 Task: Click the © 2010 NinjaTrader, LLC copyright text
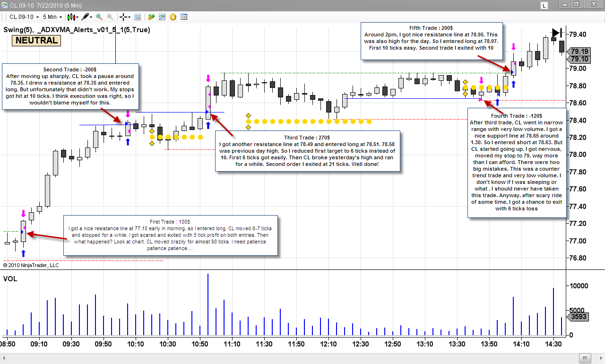click(x=31, y=265)
